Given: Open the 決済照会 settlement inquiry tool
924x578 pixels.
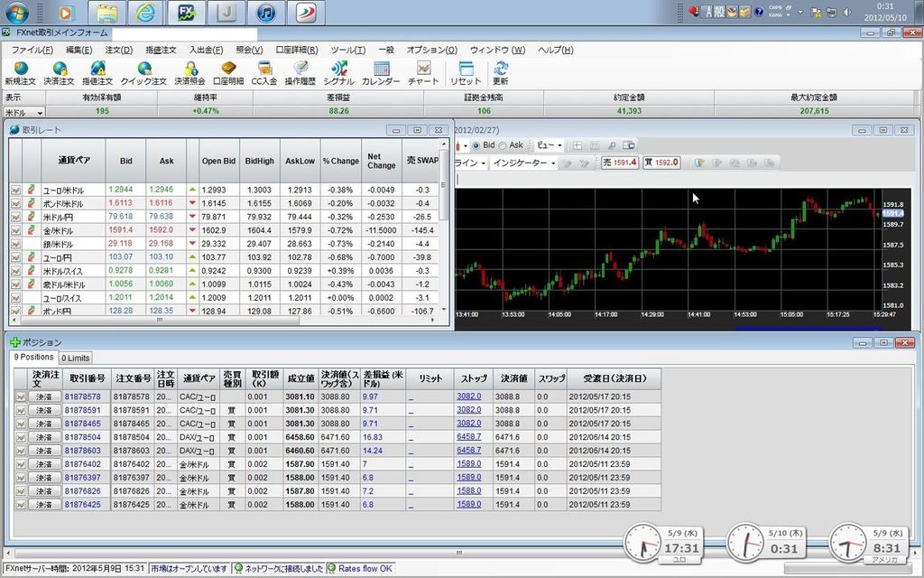Looking at the screenshot, I should [189, 74].
